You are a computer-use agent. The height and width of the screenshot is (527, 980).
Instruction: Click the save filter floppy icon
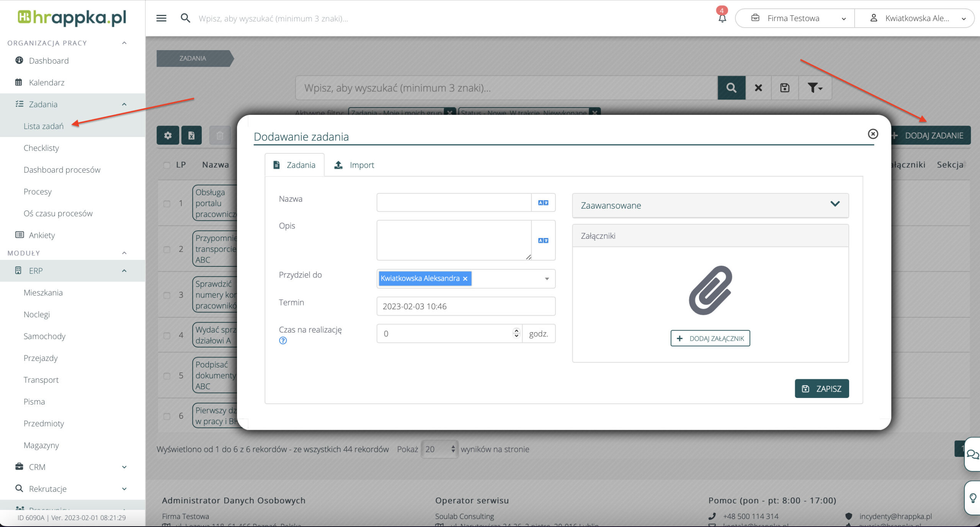784,88
